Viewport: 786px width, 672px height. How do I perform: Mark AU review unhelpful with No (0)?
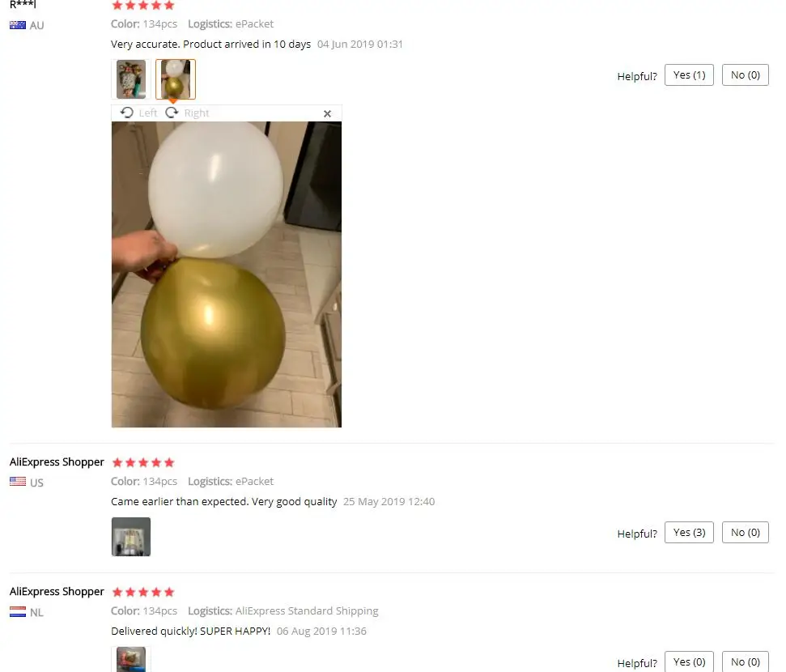pos(745,75)
